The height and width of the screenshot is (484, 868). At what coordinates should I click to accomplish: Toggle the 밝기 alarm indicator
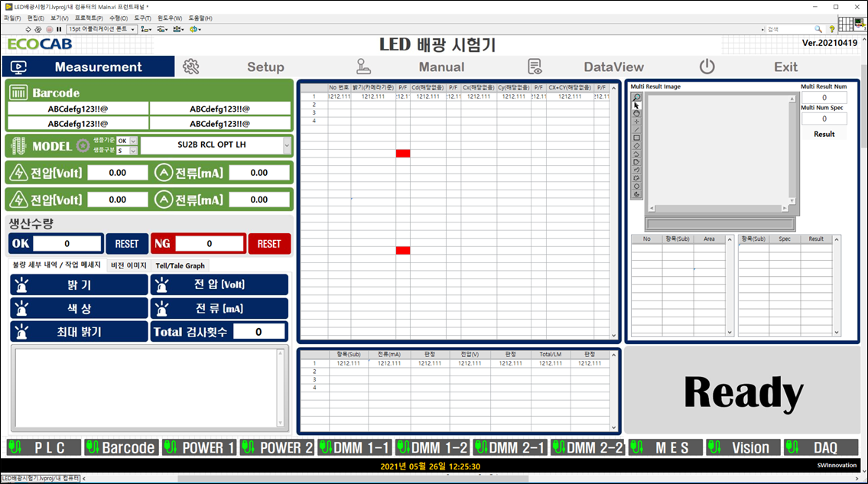click(22, 285)
